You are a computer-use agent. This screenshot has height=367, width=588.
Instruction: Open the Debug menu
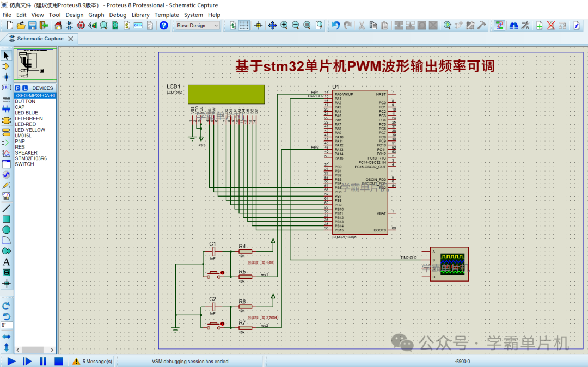118,15
